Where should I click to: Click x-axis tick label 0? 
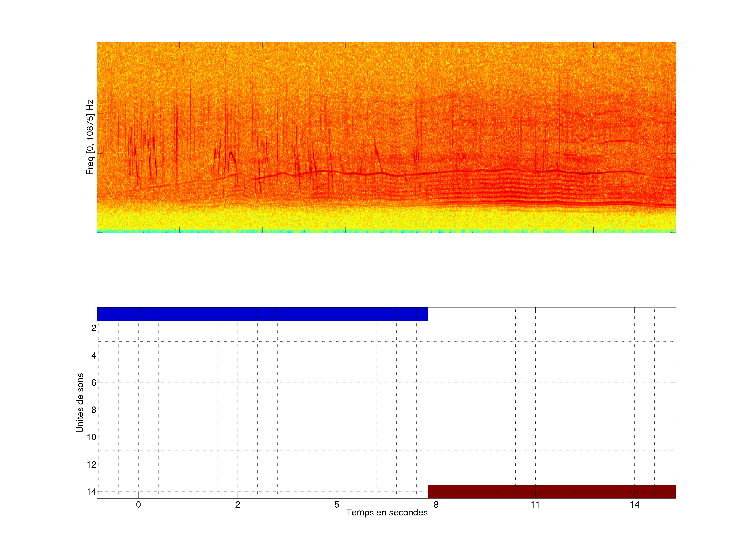pos(139,505)
